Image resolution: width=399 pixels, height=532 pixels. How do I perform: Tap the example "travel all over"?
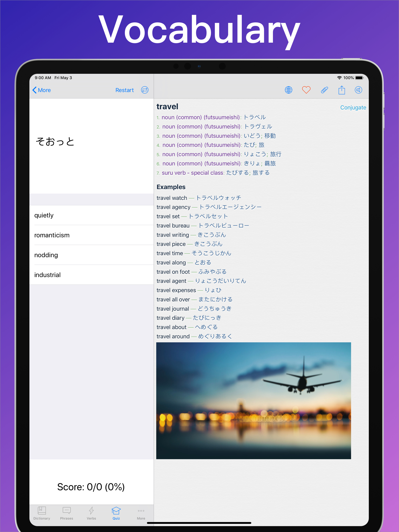[173, 299]
